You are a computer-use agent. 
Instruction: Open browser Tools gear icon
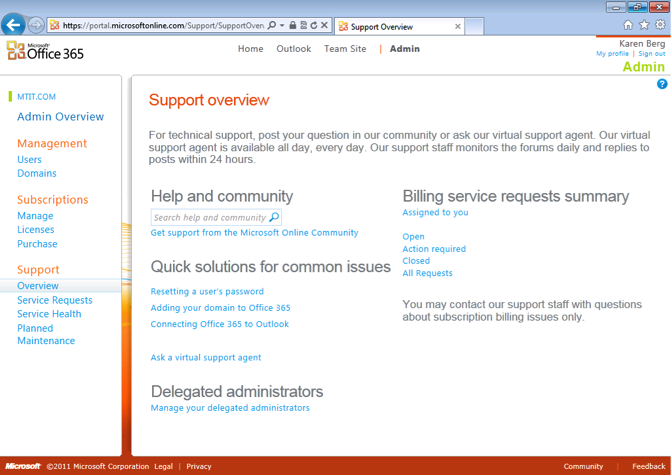pyautogui.click(x=660, y=24)
